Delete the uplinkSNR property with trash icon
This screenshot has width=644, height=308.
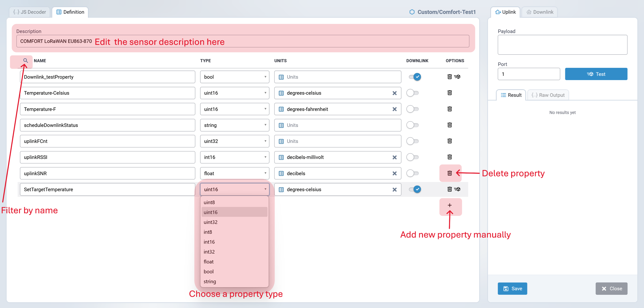[x=449, y=173]
